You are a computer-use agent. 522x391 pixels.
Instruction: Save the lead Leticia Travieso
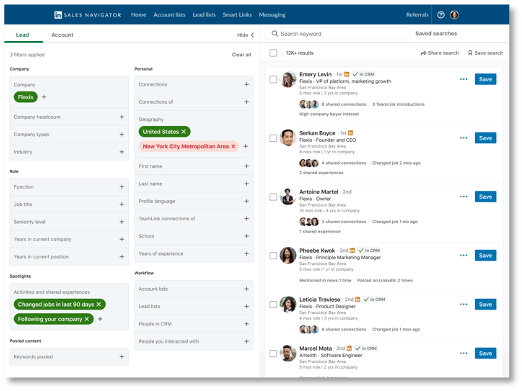point(485,304)
